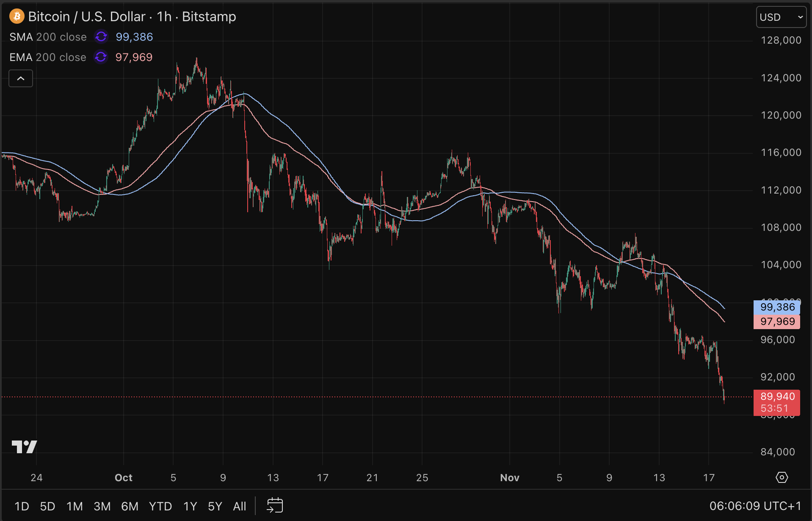Viewport: 812px width, 521px height.
Task: Click the orange Bitcoin logo icon
Action: point(17,17)
